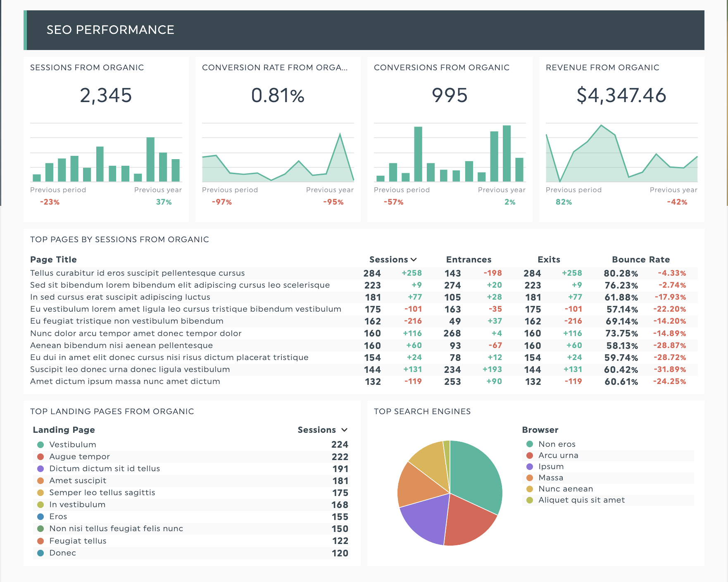Sort by Sessions arrow in top pages table
The image size is (728, 582).
(x=414, y=260)
